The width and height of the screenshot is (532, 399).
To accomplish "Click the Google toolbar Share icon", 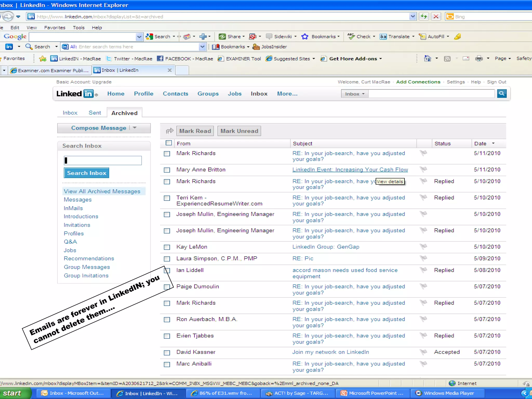I will click(x=222, y=37).
